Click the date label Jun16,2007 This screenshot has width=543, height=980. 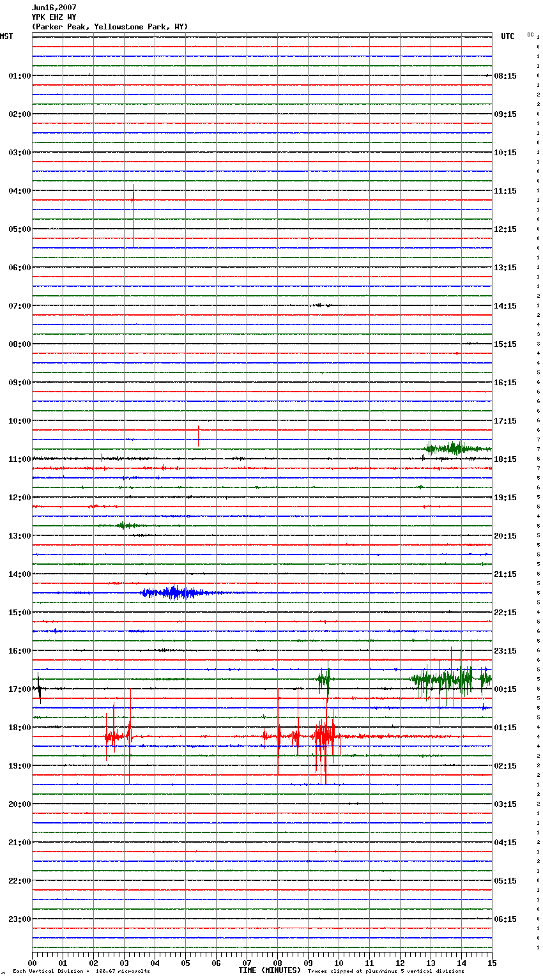click(x=54, y=8)
